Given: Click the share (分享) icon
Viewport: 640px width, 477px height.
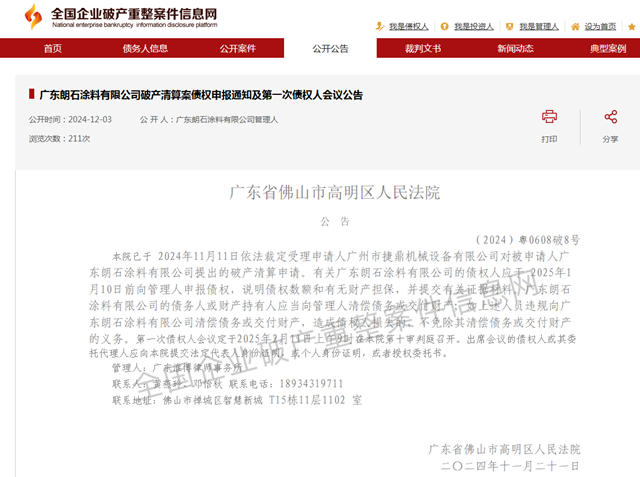Looking at the screenshot, I should click(x=611, y=117).
